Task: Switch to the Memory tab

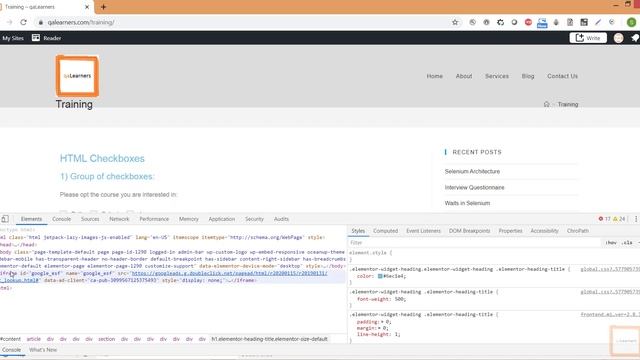Action: pos(189,219)
